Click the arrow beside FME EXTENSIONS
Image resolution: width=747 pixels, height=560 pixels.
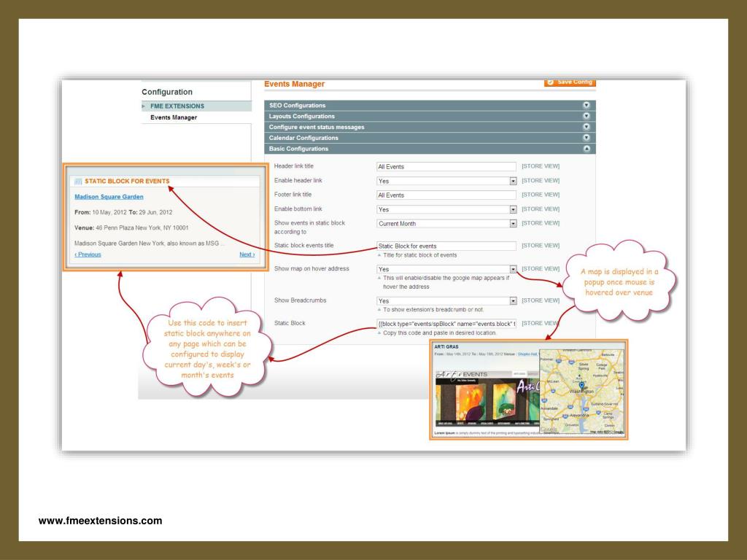[x=144, y=106]
